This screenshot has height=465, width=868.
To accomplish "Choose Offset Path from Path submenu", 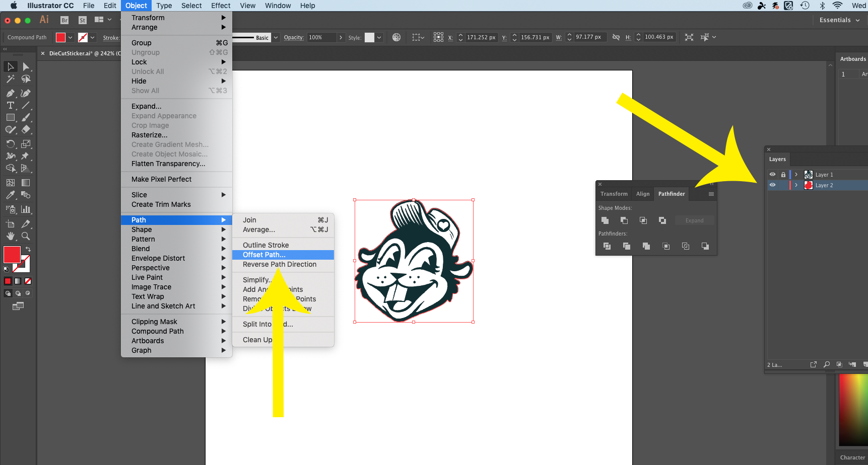I will (283, 255).
